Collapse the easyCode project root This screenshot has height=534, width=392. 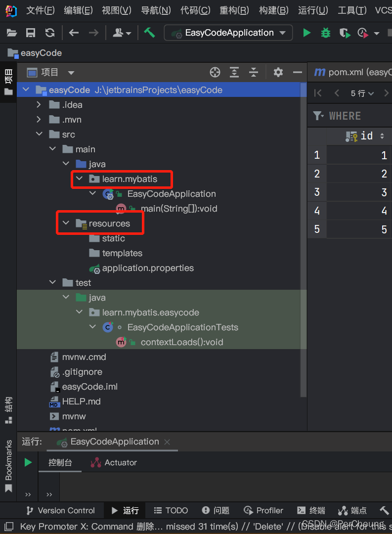(x=26, y=90)
